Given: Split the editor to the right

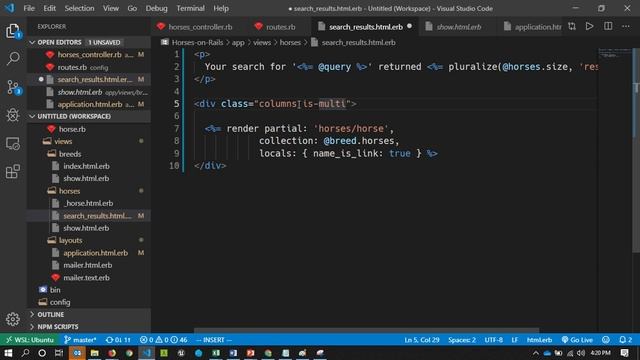Looking at the screenshot, I should tap(608, 27).
